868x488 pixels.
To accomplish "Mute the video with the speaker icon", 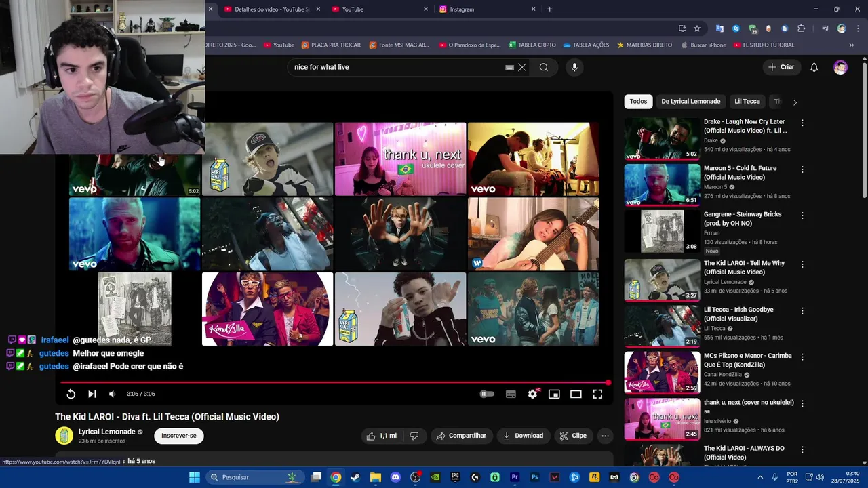I will click(113, 394).
